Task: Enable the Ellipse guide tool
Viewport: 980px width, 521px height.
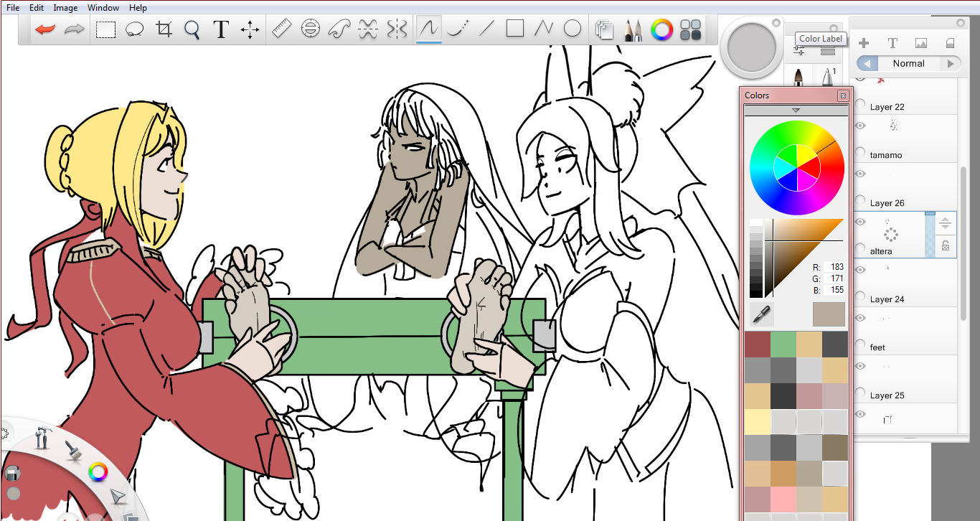Action: click(x=310, y=29)
